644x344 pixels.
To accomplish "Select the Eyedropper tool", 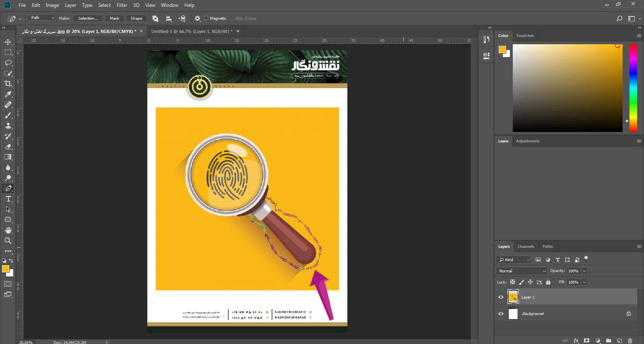I will [8, 94].
